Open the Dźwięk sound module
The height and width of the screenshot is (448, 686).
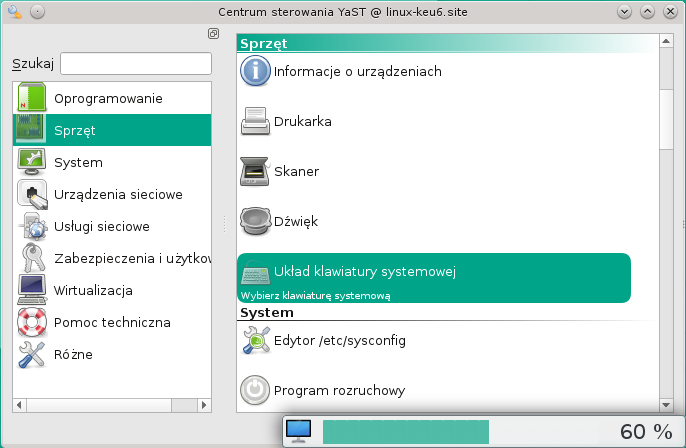click(x=295, y=222)
